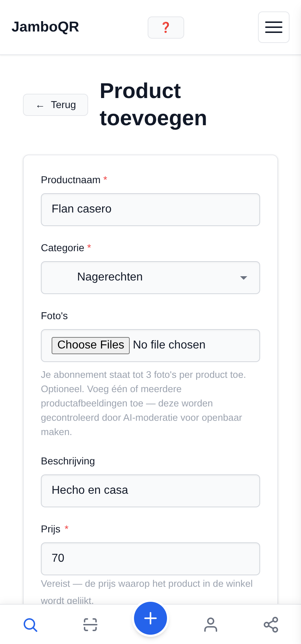Tap the share icon in bottom navigation
301x644 pixels.
tap(271, 625)
